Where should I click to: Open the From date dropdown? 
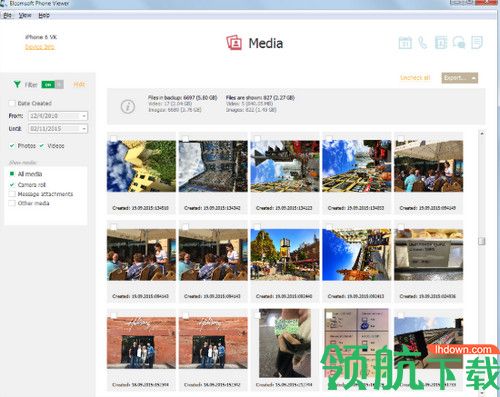pyautogui.click(x=84, y=116)
